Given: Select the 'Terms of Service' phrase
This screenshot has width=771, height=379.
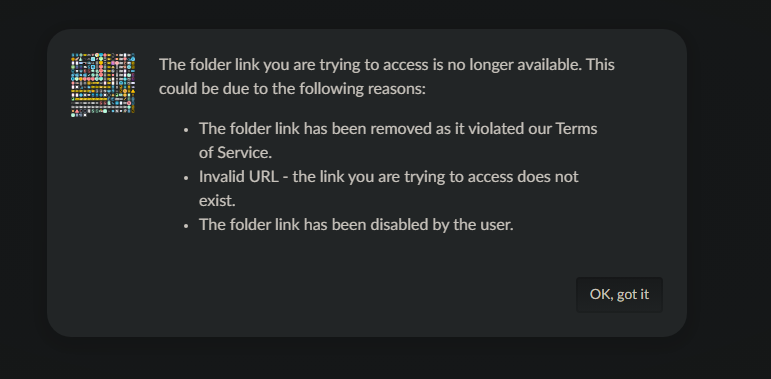Looking at the screenshot, I should click(398, 141).
